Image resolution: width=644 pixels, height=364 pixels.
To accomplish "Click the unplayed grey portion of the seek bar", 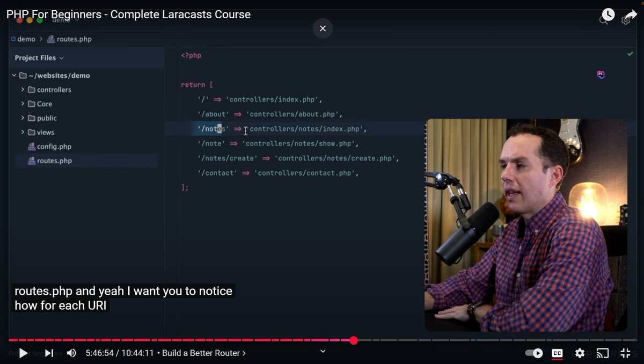I will point(496,340).
